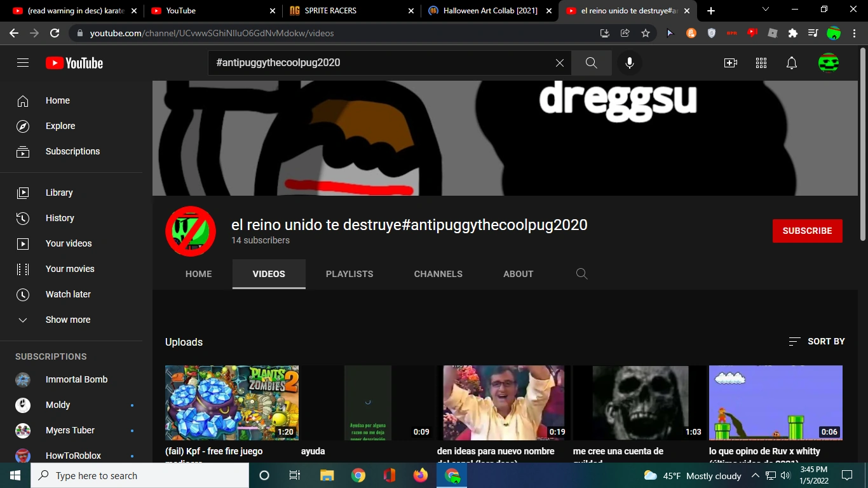Viewport: 868px width, 488px height.
Task: Click the YouTube home logo
Action: click(74, 62)
